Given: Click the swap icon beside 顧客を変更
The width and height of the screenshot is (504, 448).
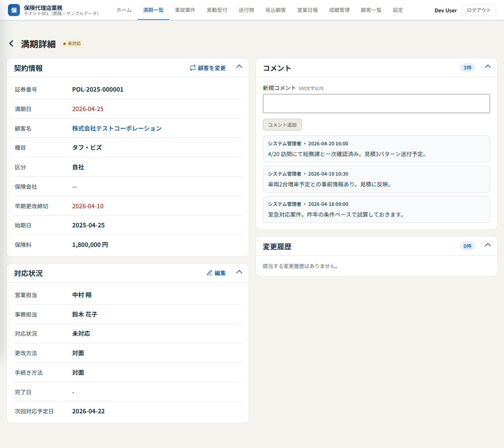Looking at the screenshot, I should (x=193, y=68).
